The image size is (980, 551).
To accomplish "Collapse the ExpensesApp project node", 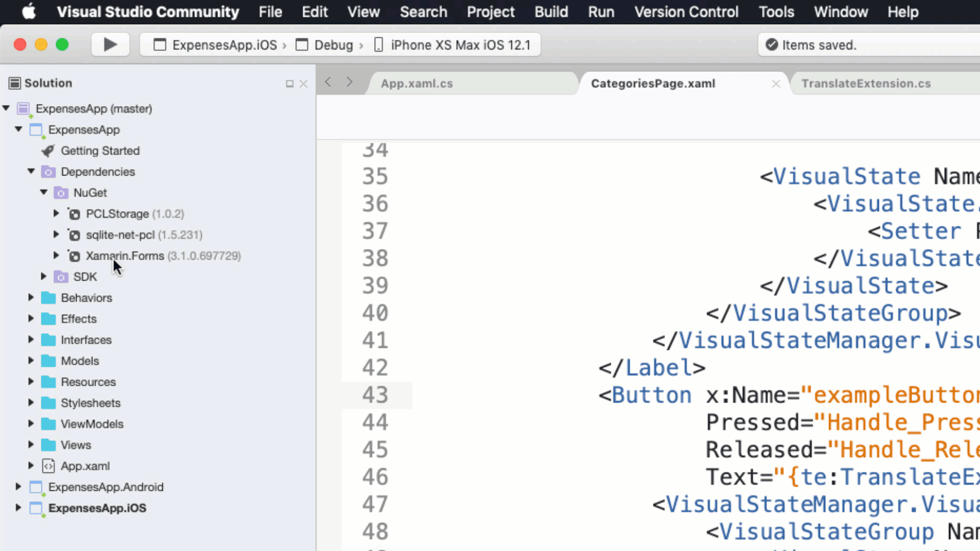I will pyautogui.click(x=19, y=129).
